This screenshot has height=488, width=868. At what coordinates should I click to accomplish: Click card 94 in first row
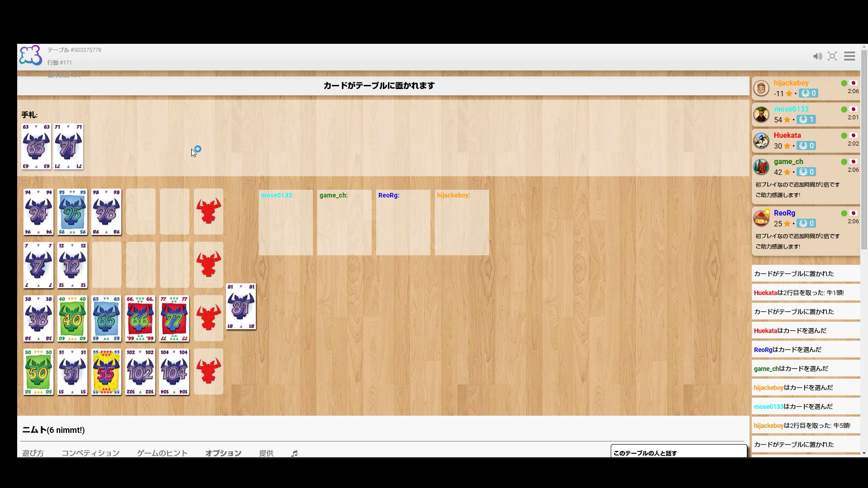coord(38,212)
